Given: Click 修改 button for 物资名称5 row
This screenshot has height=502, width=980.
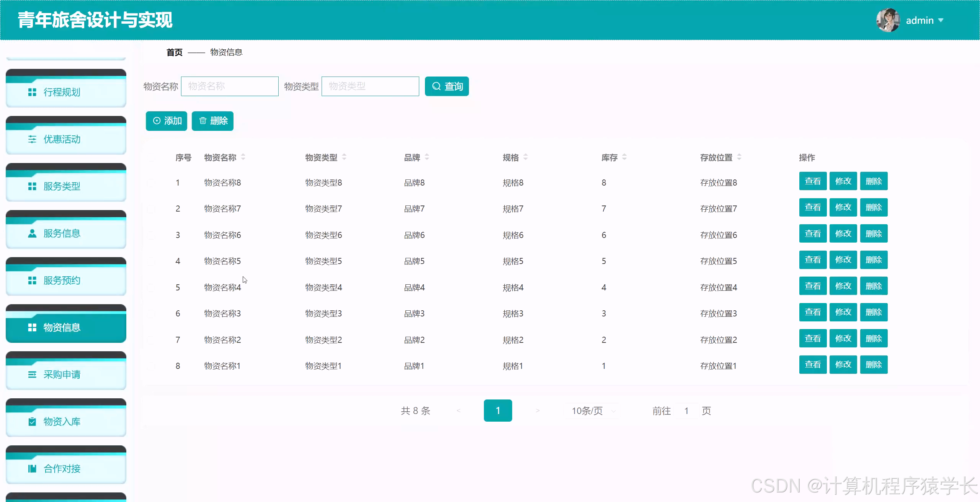Looking at the screenshot, I should coord(843,260).
